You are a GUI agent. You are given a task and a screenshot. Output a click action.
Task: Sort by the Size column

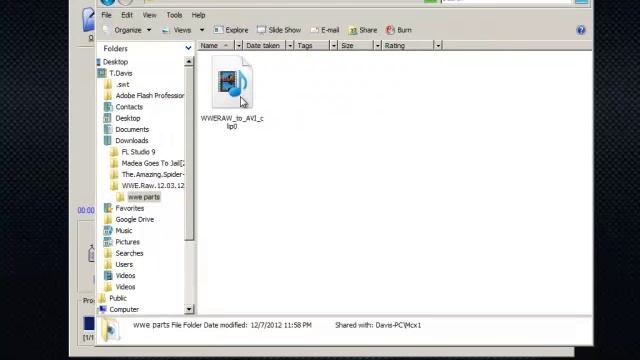click(356, 45)
